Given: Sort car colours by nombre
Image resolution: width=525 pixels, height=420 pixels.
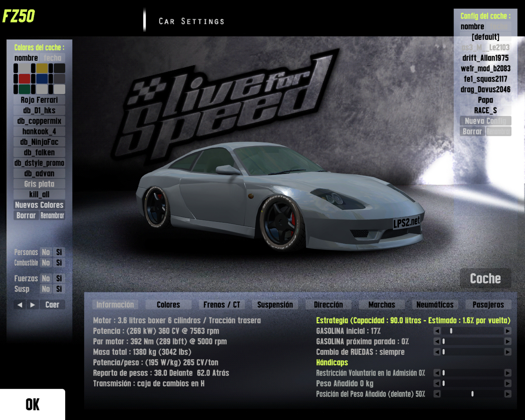Looking at the screenshot, I should point(26,58).
